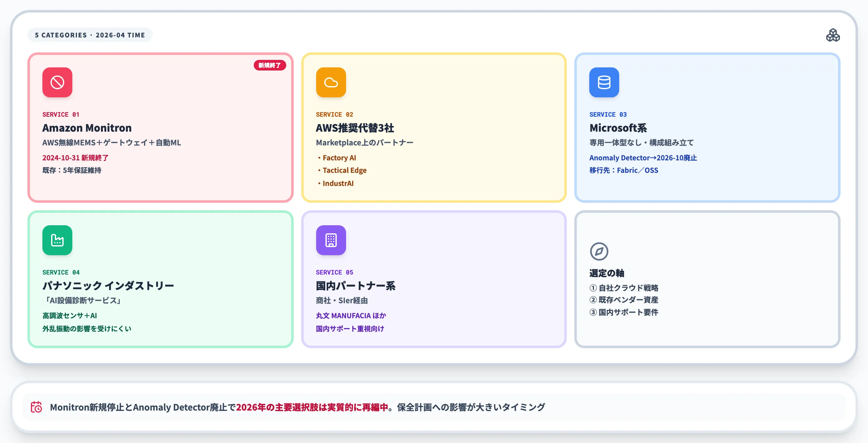The image size is (868, 443).
Task: Select the cube icon in top-right corner
Action: 833,35
